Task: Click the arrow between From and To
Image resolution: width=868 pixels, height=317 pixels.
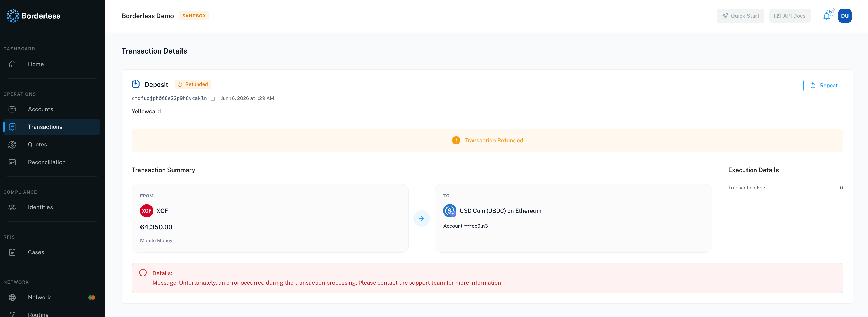Action: 421,218
